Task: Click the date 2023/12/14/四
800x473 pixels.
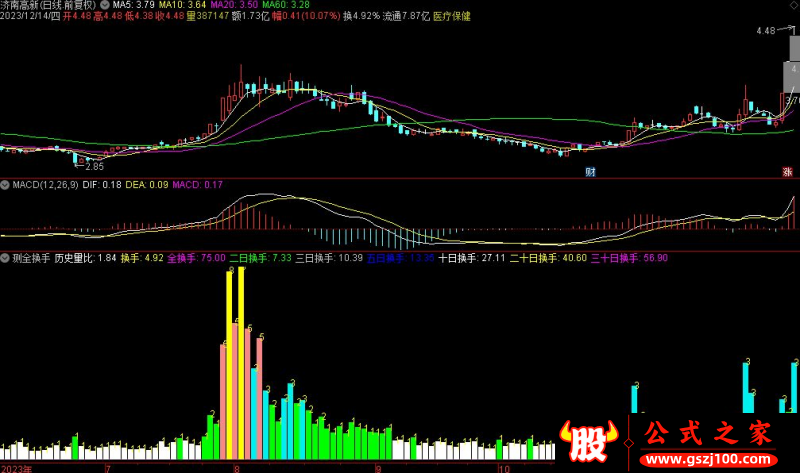Action: pos(30,16)
